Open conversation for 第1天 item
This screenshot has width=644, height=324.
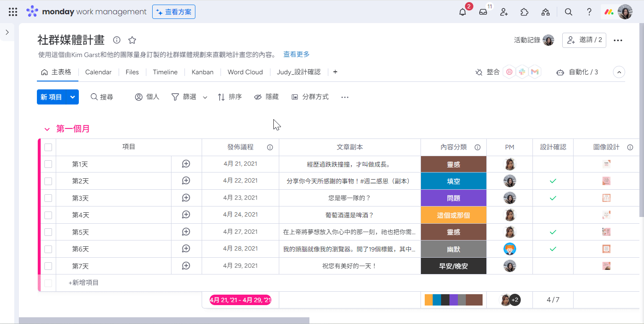coord(186,164)
